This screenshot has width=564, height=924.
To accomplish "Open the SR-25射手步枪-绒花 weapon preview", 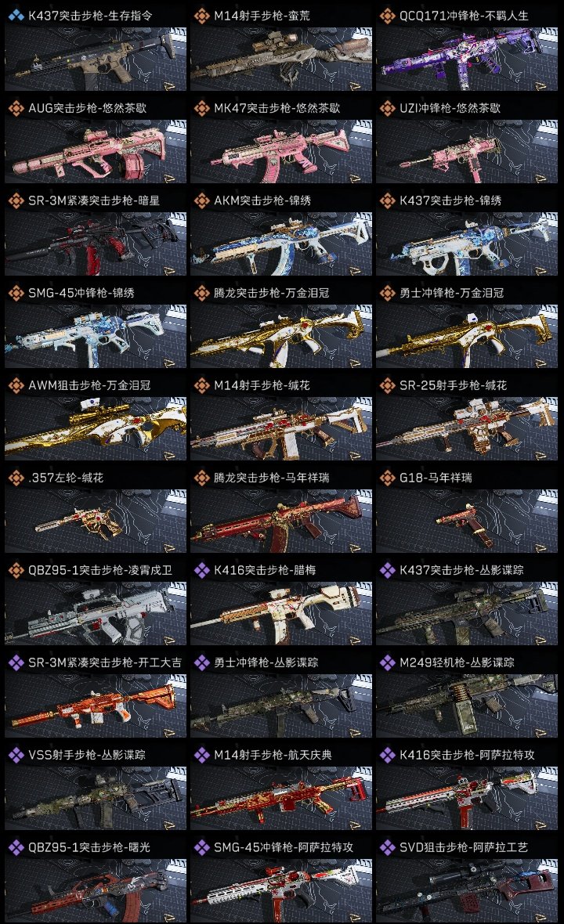I will [467, 428].
